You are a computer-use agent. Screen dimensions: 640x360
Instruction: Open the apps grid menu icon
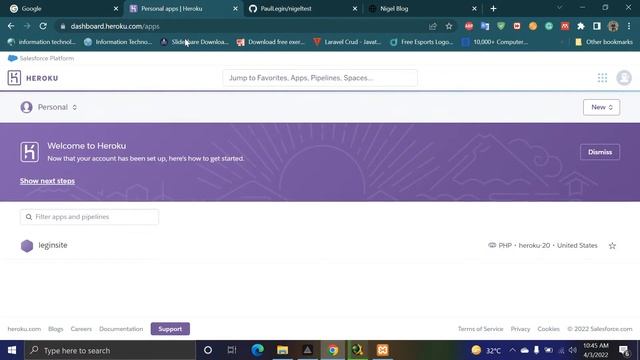click(602, 78)
